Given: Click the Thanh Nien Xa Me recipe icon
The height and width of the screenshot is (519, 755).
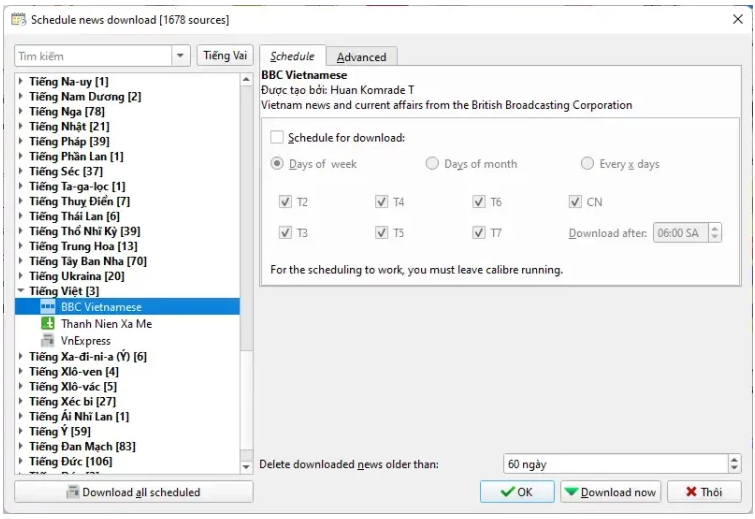Looking at the screenshot, I should [48, 324].
